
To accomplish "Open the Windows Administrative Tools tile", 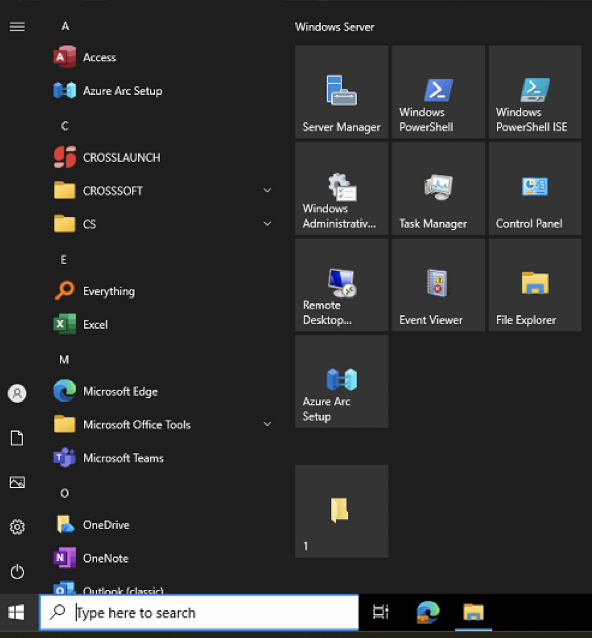I will (x=341, y=188).
